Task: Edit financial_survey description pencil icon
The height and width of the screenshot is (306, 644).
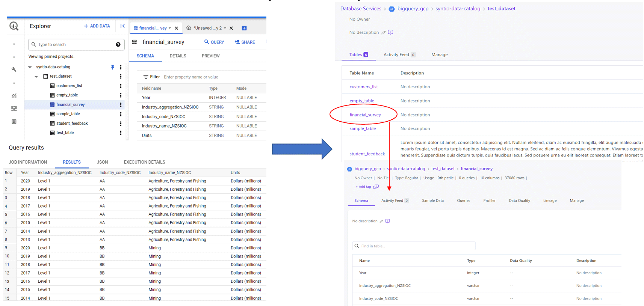Action: 381,222
